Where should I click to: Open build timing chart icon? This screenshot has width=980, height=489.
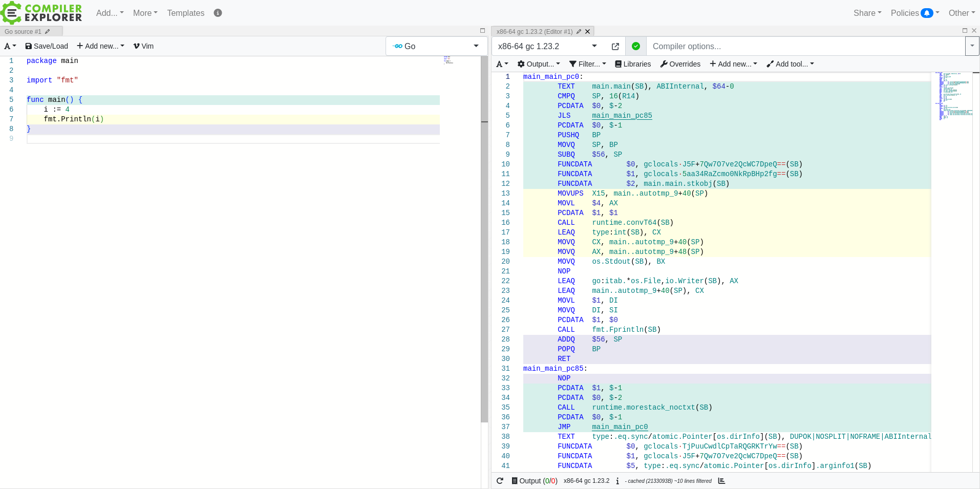pyautogui.click(x=721, y=481)
